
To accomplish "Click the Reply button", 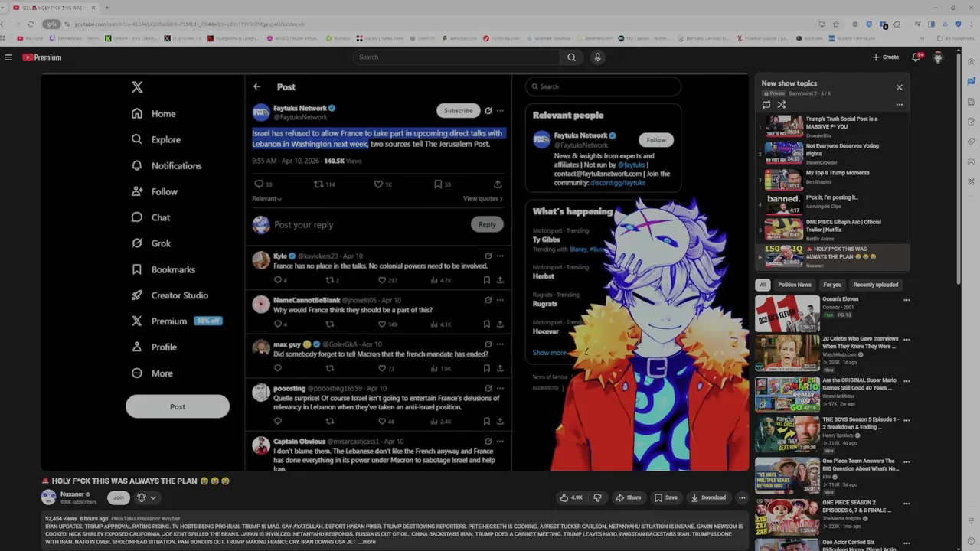I will (487, 225).
